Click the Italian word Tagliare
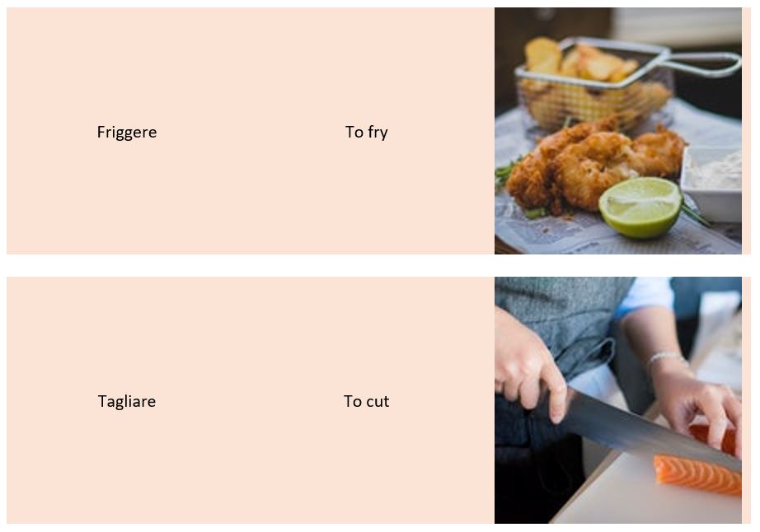This screenshot has width=760, height=532. (126, 401)
